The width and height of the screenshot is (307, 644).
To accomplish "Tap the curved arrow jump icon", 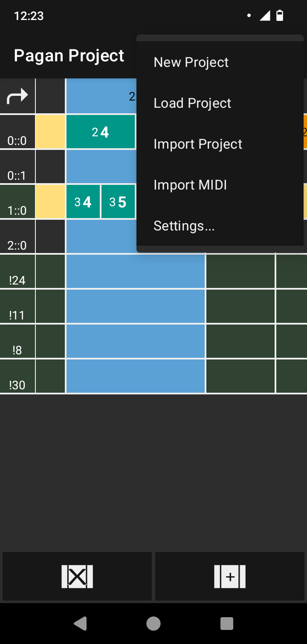I will click(x=17, y=96).
